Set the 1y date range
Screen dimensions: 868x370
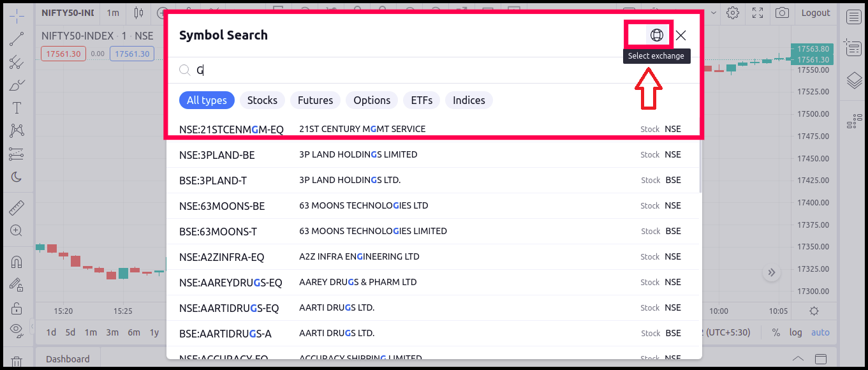point(154,332)
